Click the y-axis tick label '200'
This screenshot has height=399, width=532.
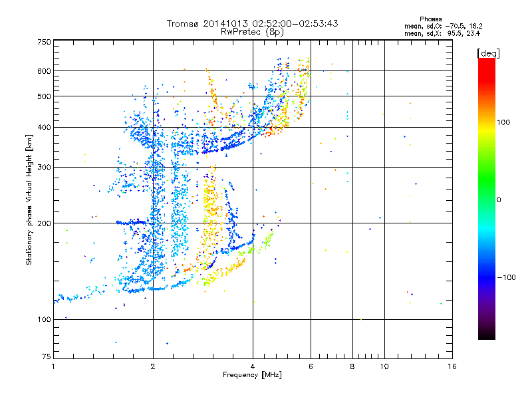(45, 223)
